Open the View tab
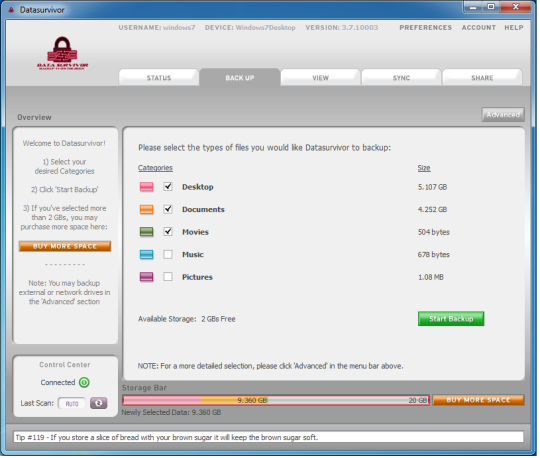 (x=321, y=78)
